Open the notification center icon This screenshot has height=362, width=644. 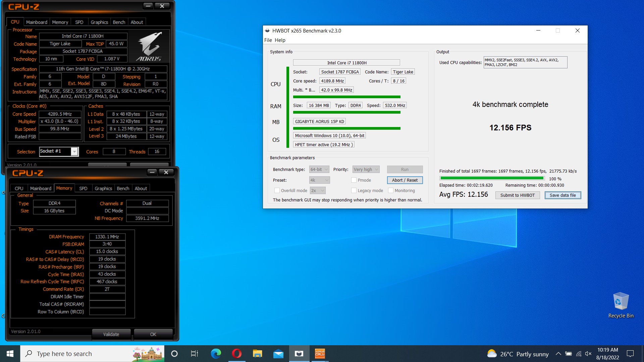pyautogui.click(x=630, y=354)
